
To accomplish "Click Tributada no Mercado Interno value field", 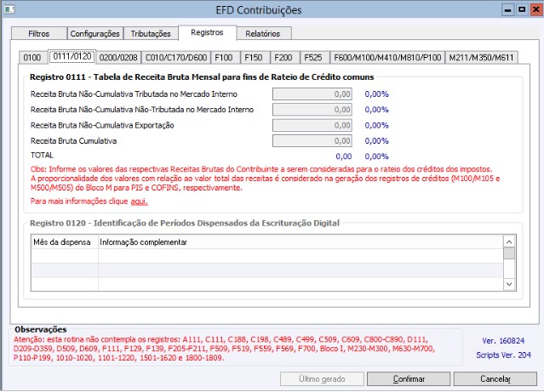I will [312, 94].
